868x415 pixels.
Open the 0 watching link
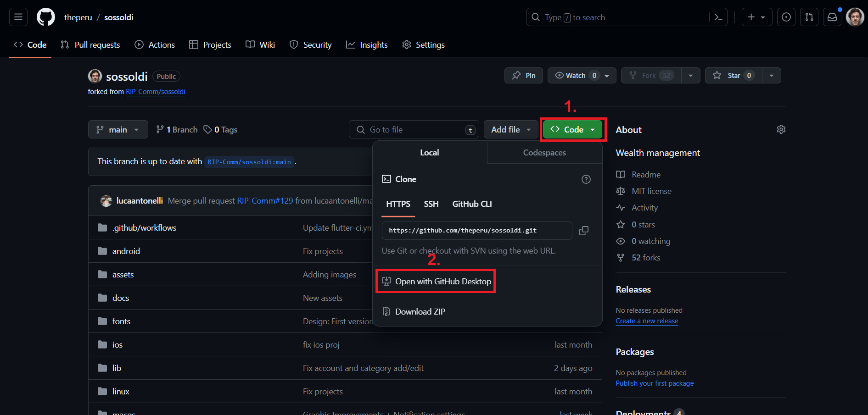[643, 241]
